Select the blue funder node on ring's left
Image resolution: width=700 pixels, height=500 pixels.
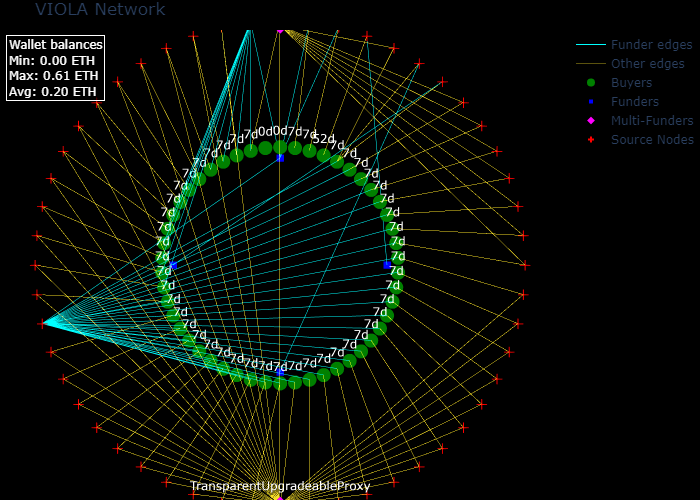tap(173, 266)
